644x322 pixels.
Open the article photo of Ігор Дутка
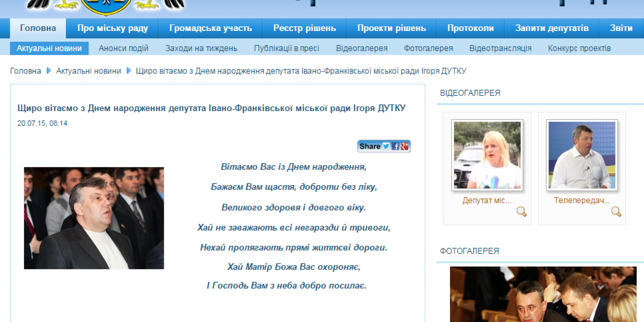click(94, 218)
